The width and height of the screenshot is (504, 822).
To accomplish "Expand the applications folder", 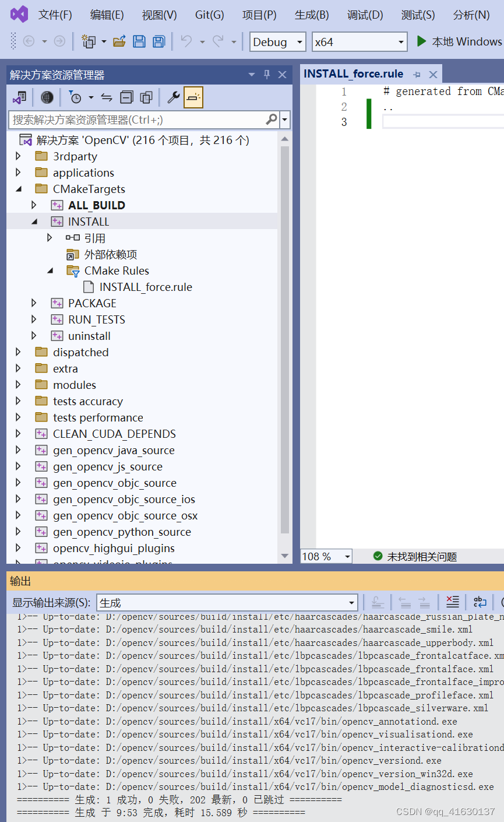I will point(18,173).
